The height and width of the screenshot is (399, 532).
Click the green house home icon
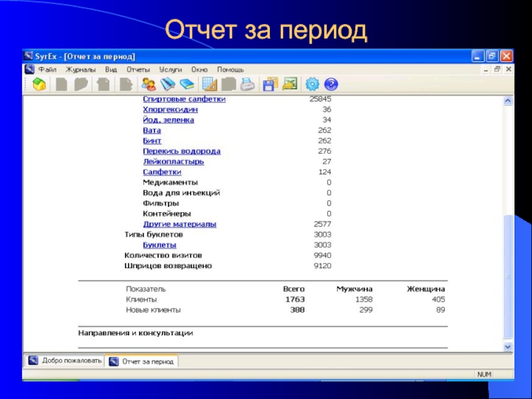coord(39,84)
